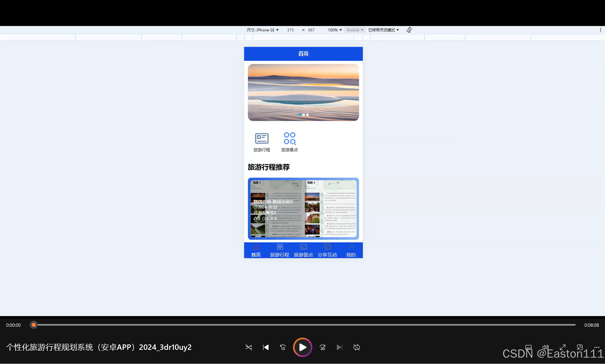Open the 已停用节流模式 throttling dropdown

(384, 30)
